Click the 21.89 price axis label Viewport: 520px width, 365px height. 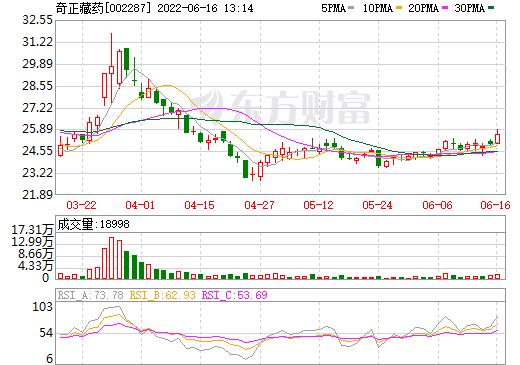pos(37,195)
